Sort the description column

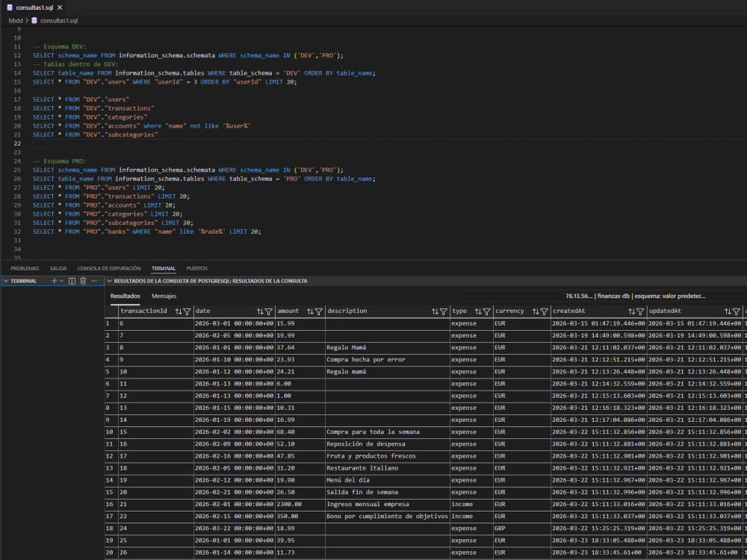tap(435, 311)
